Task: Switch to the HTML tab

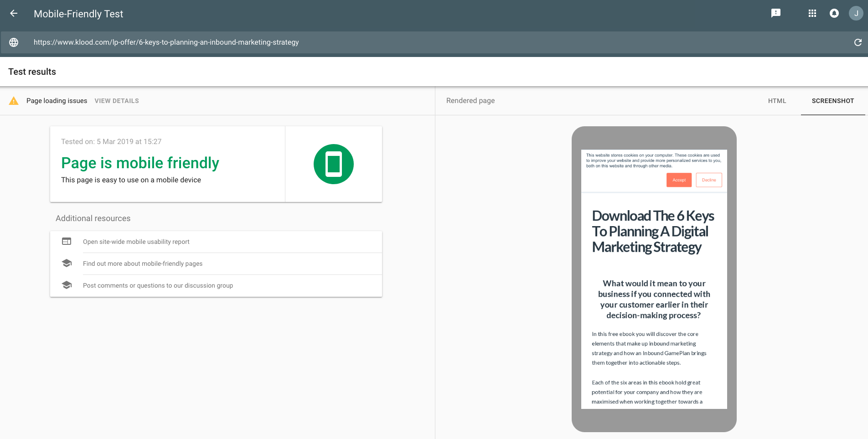Action: pyautogui.click(x=777, y=101)
